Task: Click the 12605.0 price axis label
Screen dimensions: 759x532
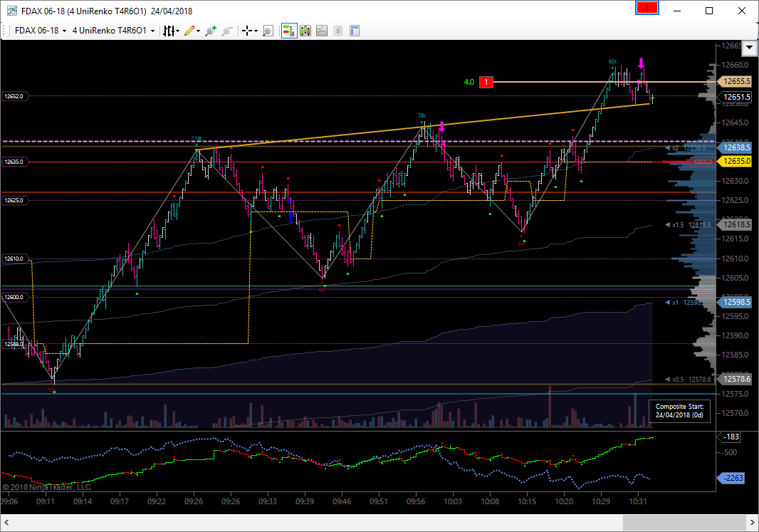Action: click(x=735, y=278)
